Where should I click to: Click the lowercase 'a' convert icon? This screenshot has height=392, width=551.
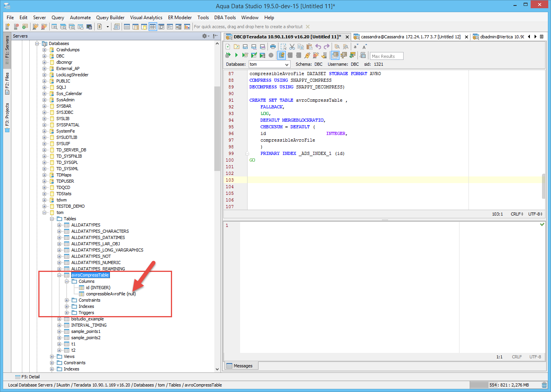pyautogui.click(x=355, y=47)
